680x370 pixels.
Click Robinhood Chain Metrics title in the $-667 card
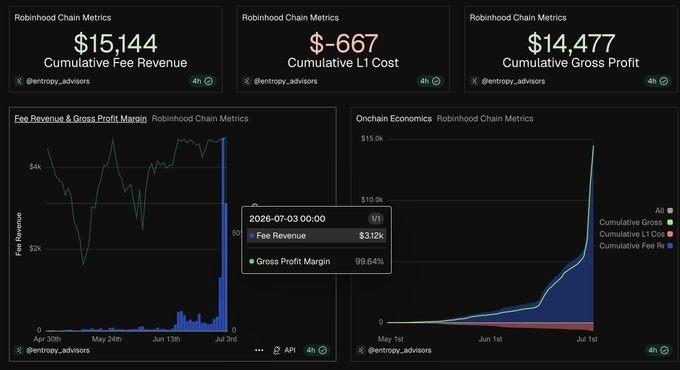pos(291,18)
